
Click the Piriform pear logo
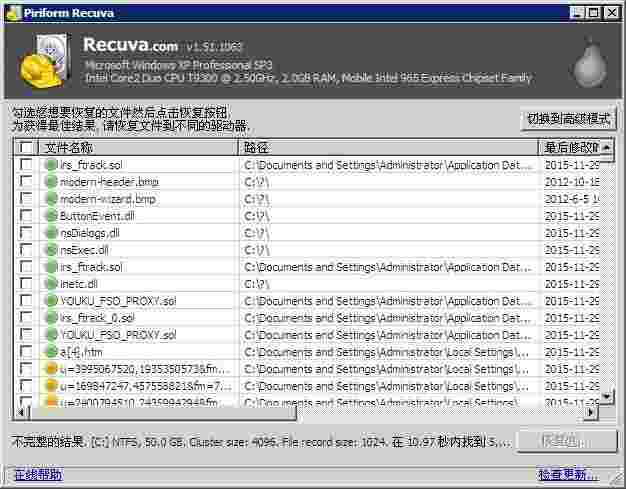pos(590,63)
